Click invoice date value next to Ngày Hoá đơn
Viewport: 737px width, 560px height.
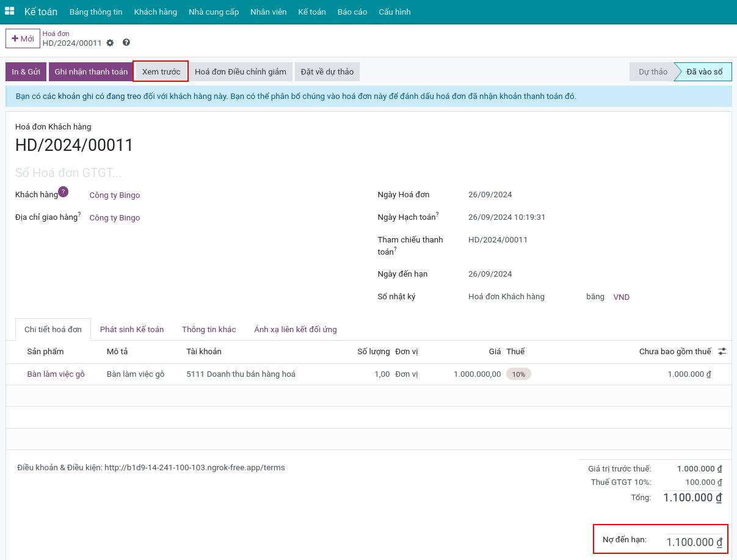pos(490,195)
